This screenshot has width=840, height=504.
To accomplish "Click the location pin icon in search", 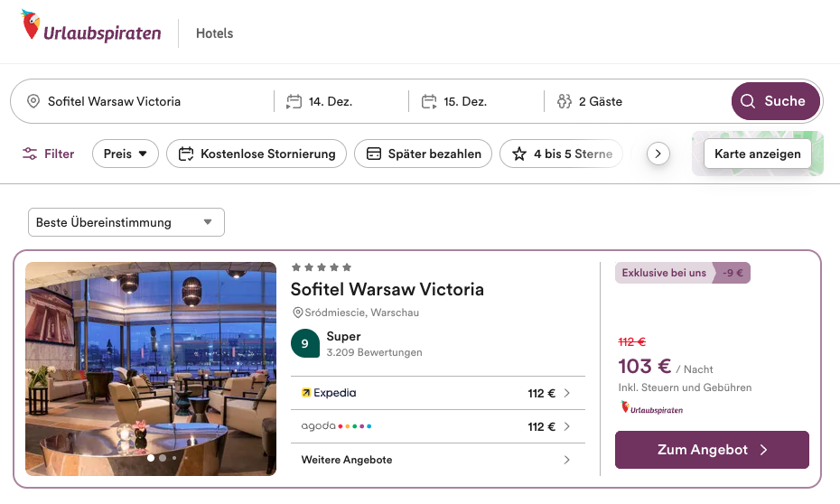I will coord(33,102).
